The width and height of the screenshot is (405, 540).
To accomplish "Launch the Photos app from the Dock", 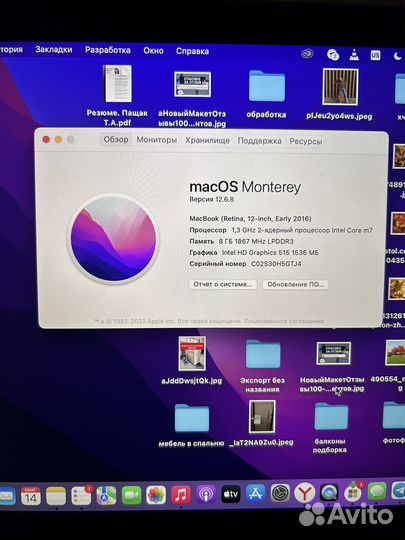I will 156,495.
